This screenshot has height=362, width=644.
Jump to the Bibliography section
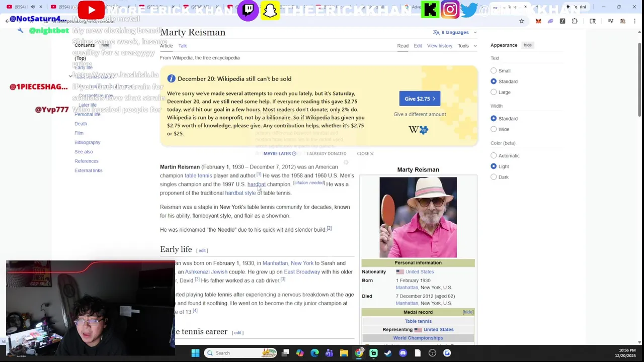pyautogui.click(x=88, y=142)
